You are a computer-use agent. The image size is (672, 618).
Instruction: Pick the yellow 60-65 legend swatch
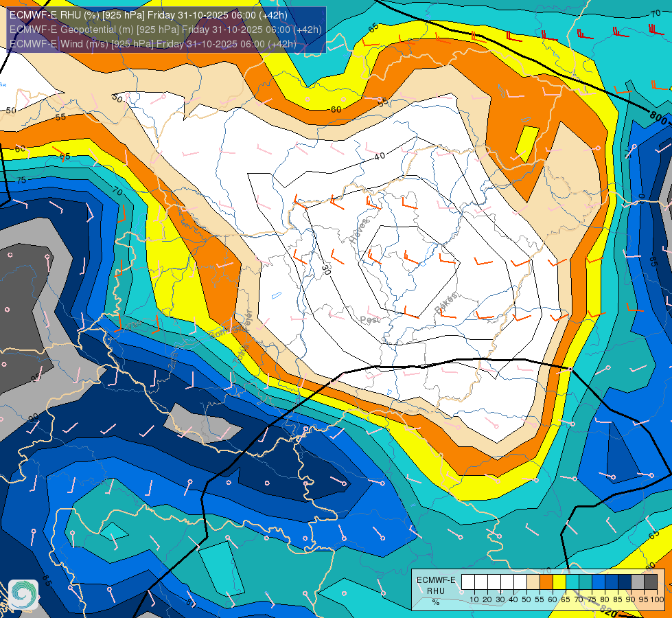point(559,582)
